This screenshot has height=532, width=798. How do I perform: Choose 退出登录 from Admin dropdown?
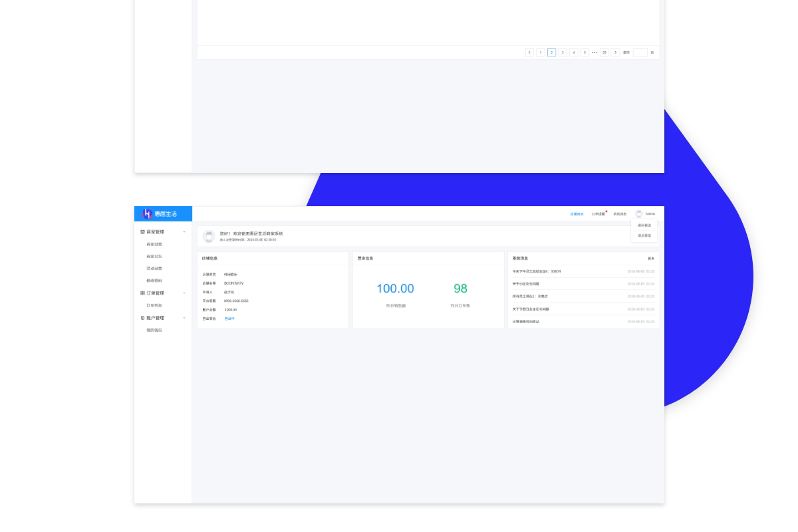tap(644, 235)
